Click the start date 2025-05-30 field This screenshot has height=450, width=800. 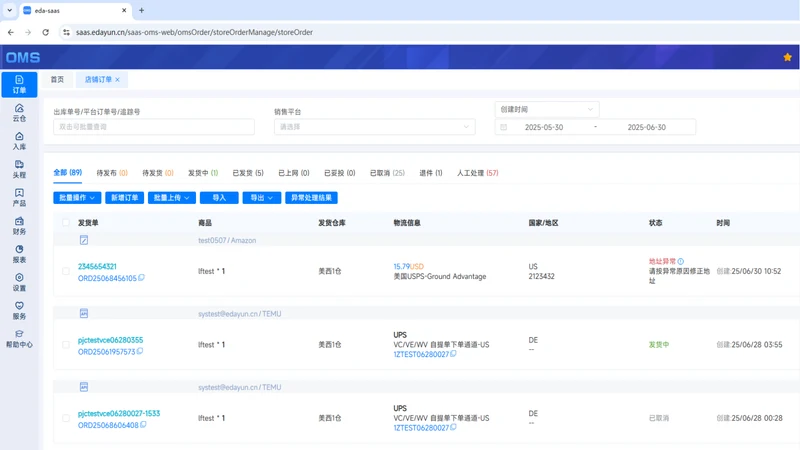coord(544,127)
